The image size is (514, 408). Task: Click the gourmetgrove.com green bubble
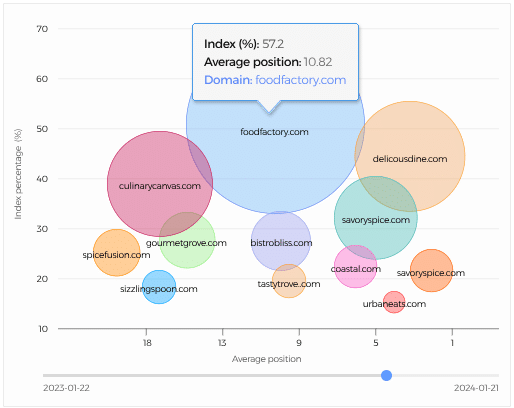187,240
